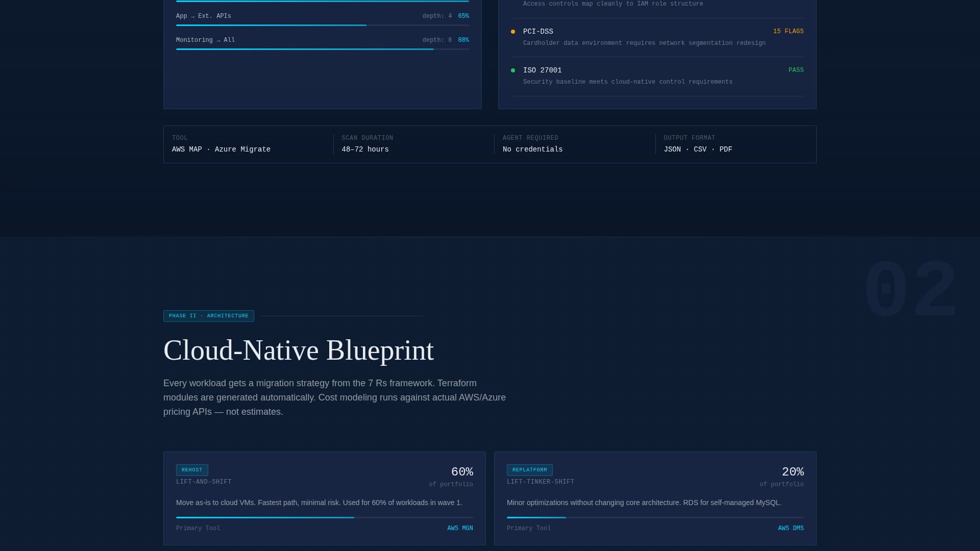Toggle the REHOST strategy badge
This screenshot has height=551, width=980.
pos(192,469)
